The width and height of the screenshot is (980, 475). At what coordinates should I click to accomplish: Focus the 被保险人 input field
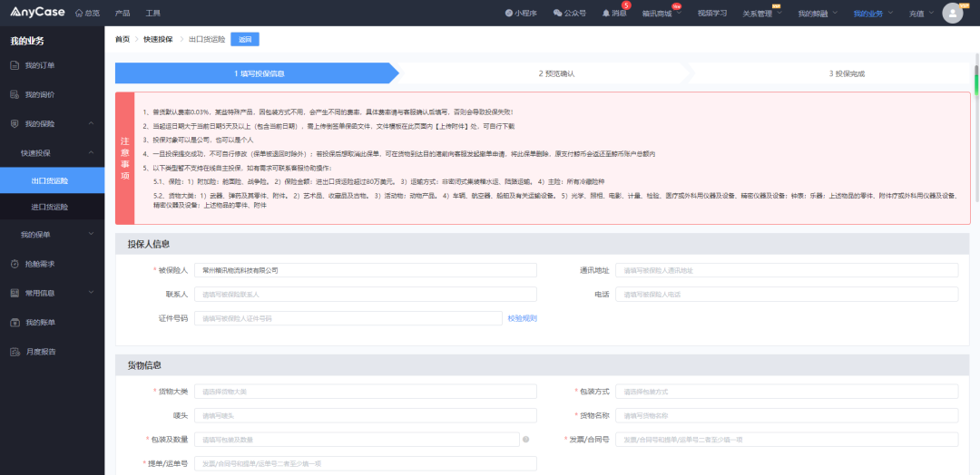(366, 270)
